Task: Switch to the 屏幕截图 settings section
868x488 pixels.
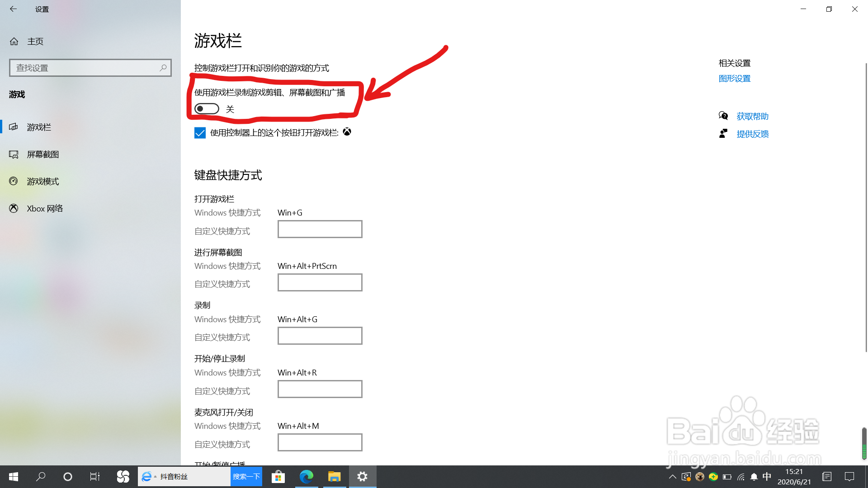Action: [x=42, y=154]
